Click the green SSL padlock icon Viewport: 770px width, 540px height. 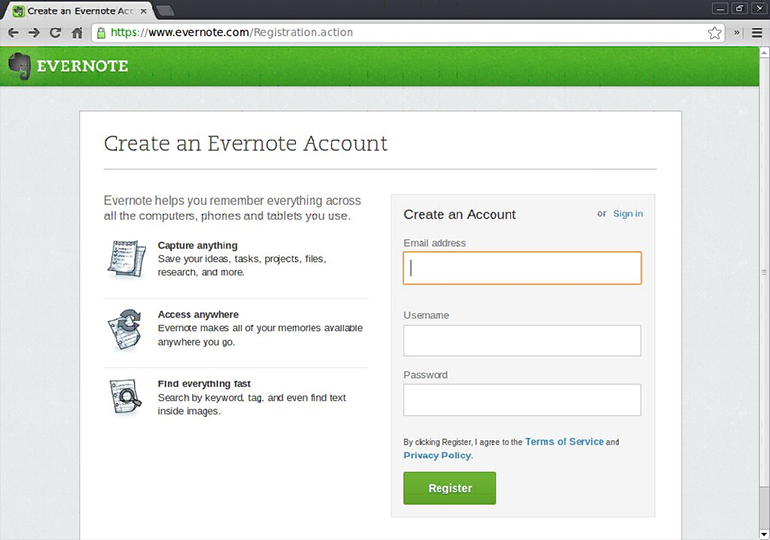click(x=101, y=32)
